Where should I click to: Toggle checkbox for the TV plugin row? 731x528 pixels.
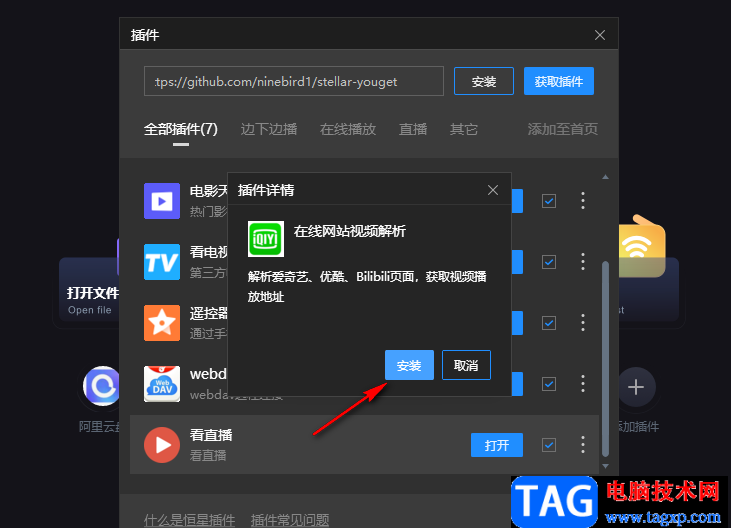tap(549, 262)
